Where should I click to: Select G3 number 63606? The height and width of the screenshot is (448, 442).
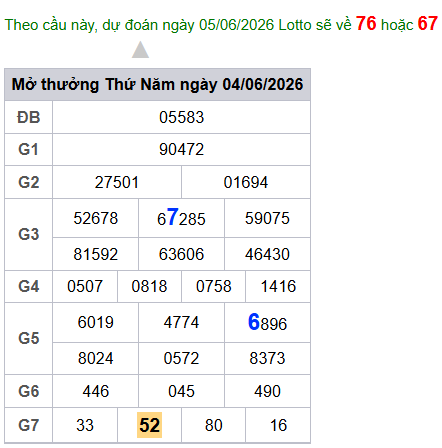pos(181,254)
